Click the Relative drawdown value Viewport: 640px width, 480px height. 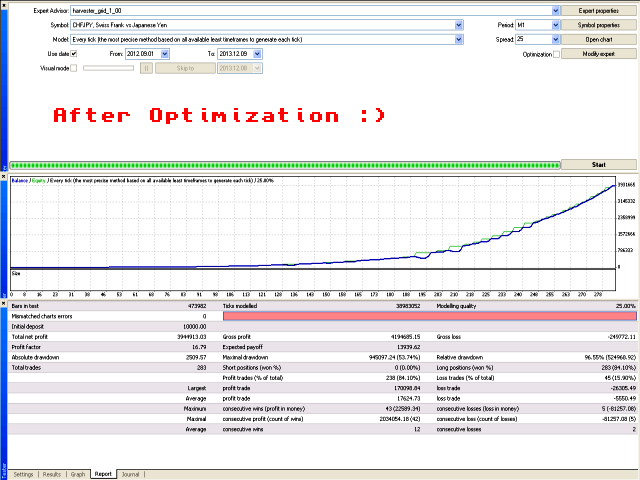pos(610,358)
